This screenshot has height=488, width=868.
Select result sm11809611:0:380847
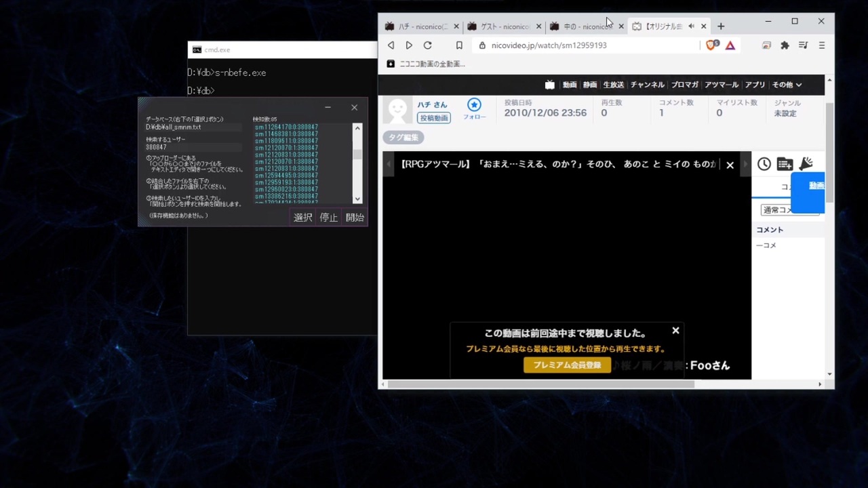pyautogui.click(x=286, y=141)
